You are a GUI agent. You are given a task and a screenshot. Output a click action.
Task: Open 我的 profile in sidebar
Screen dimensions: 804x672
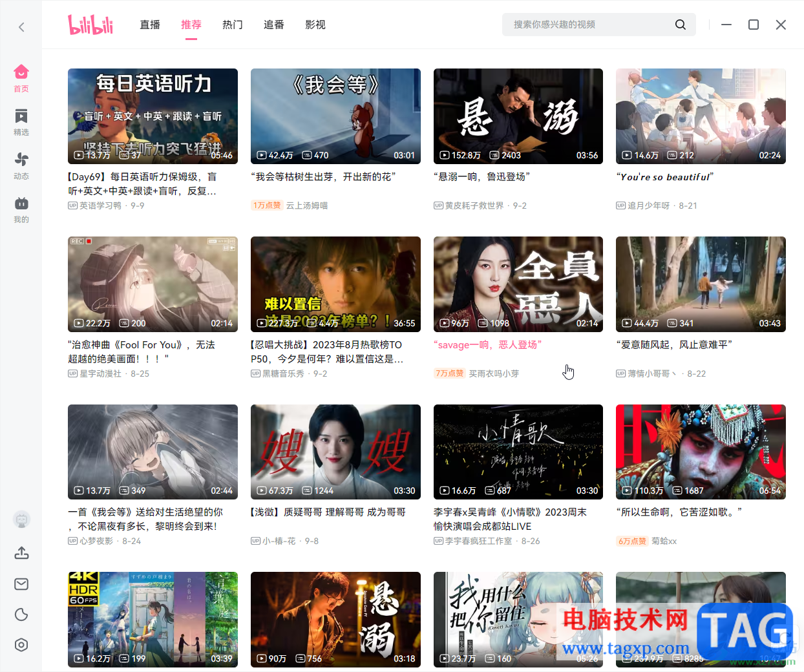[21, 209]
